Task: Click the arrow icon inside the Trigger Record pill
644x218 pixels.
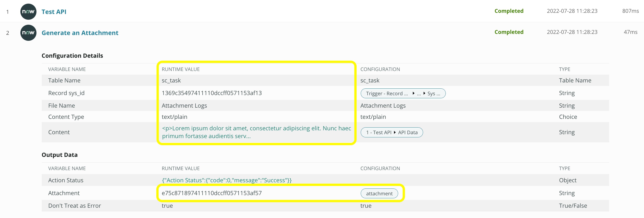Action: point(414,93)
